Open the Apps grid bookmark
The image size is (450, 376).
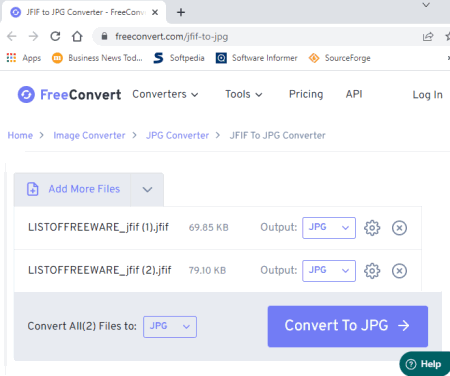24,58
